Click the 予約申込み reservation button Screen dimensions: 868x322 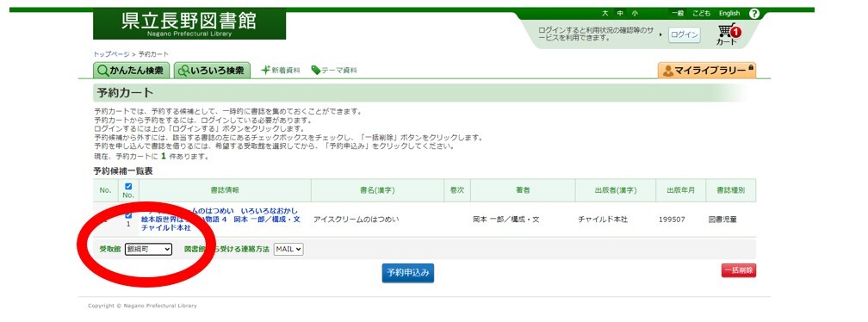click(x=408, y=273)
